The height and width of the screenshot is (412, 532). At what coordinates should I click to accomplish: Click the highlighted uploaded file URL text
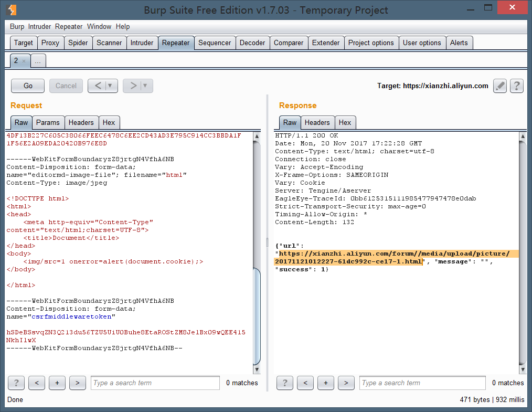(392, 258)
